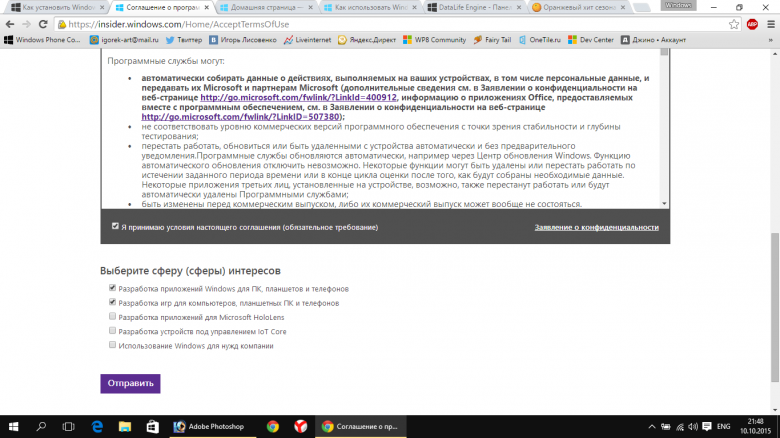Switch to the Как использовать Wind tab
The height and width of the screenshot is (438, 780).
click(x=370, y=7)
